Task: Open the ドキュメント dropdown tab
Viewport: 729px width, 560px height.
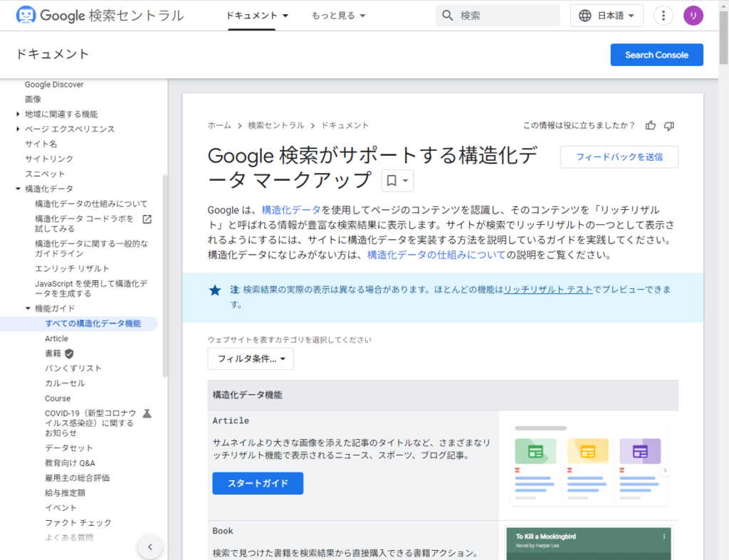Action: click(x=257, y=16)
